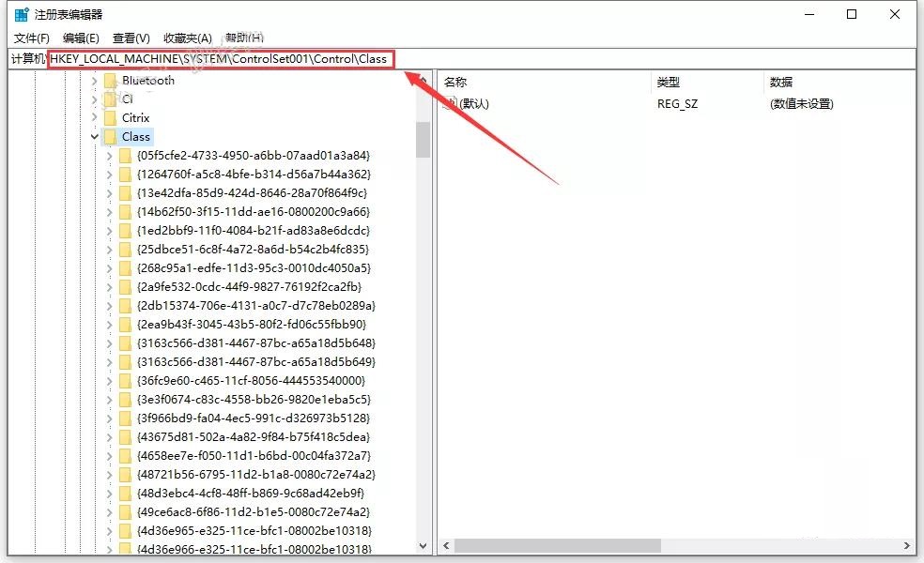Open the 文件(F) menu
Screen dimensions: 924x563
tap(31, 38)
